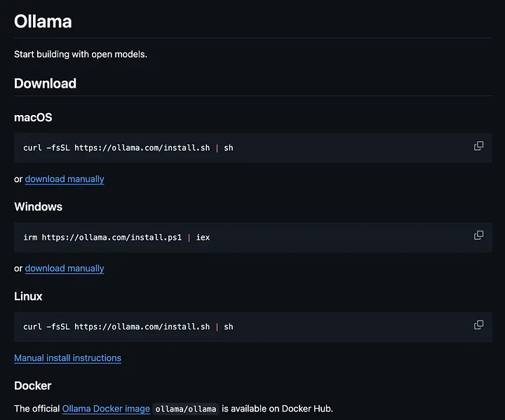Copy the macOS curl install command
This screenshot has height=420, width=505.
pyautogui.click(x=478, y=146)
